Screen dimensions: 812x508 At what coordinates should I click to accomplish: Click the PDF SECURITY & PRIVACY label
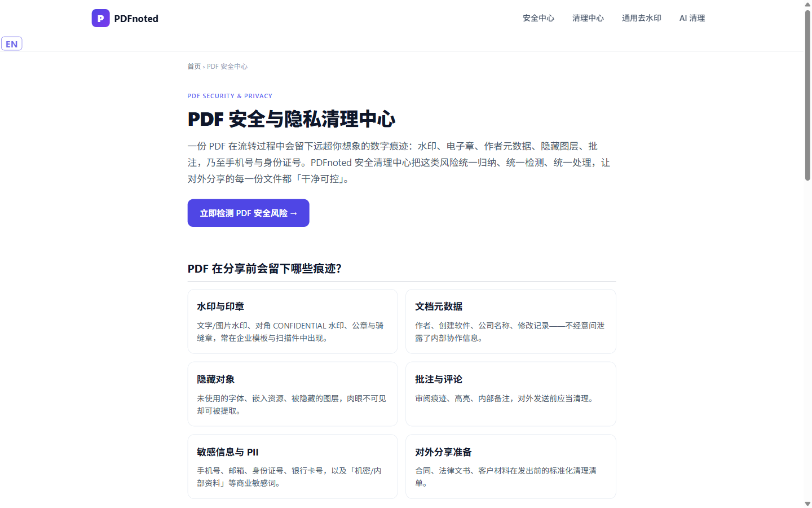(230, 96)
